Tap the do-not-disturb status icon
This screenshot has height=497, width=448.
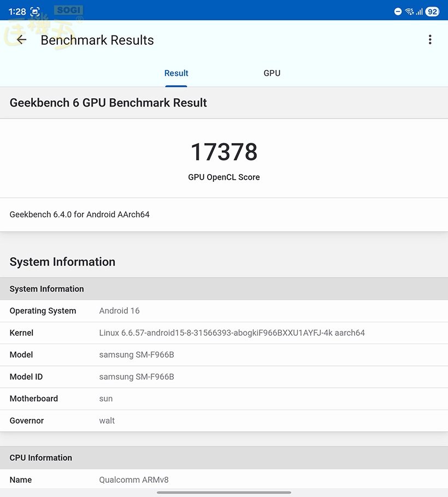(398, 11)
